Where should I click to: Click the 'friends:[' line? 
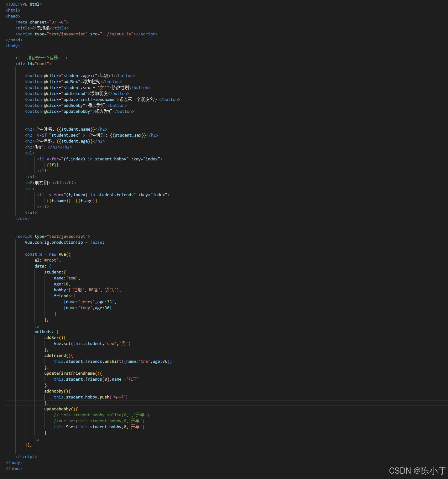(65, 296)
